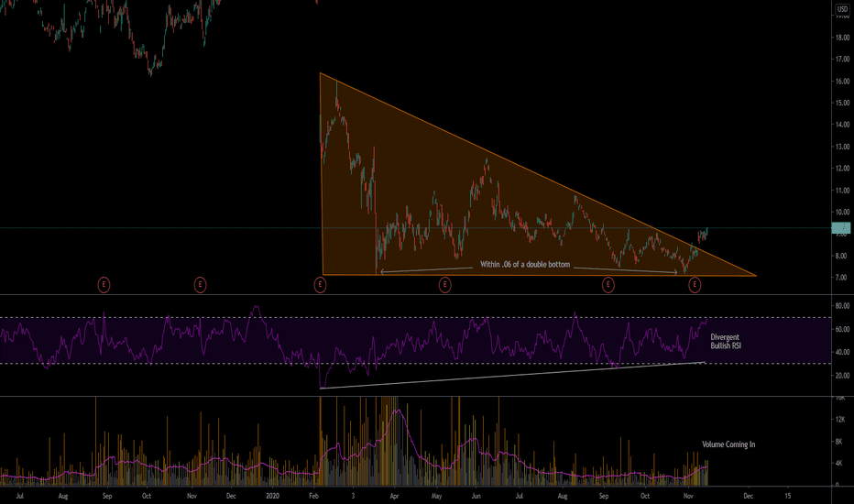
Task: Click the 7.00 price axis label
Action: tap(843, 278)
